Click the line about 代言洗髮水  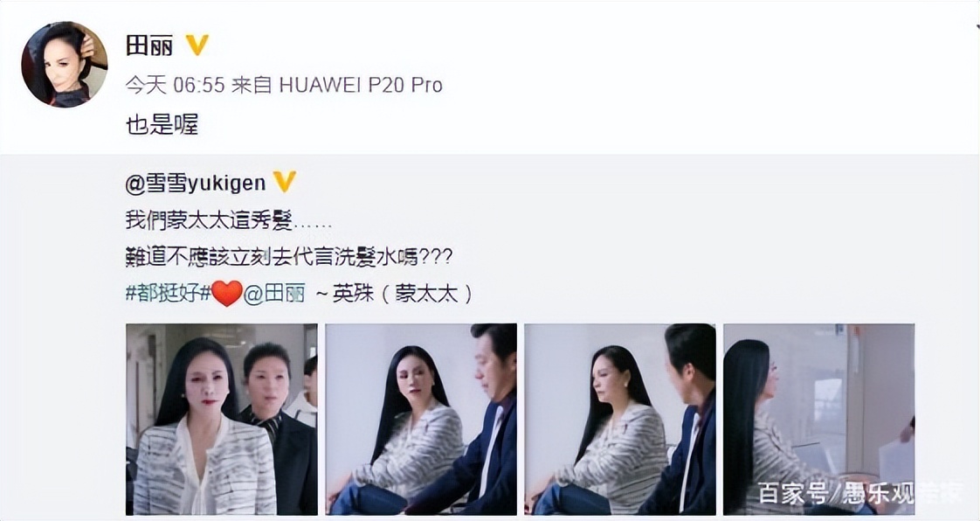[x=289, y=256]
